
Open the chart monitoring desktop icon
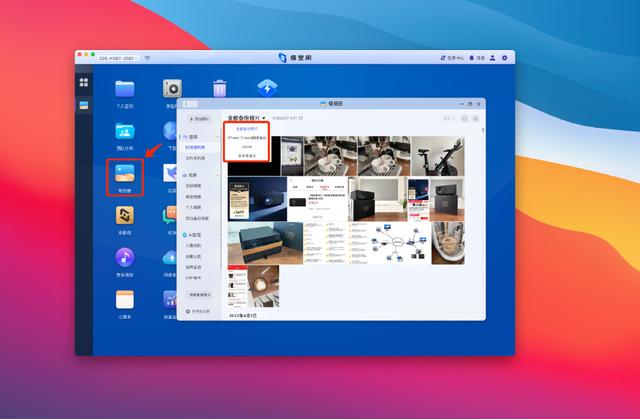point(170,300)
